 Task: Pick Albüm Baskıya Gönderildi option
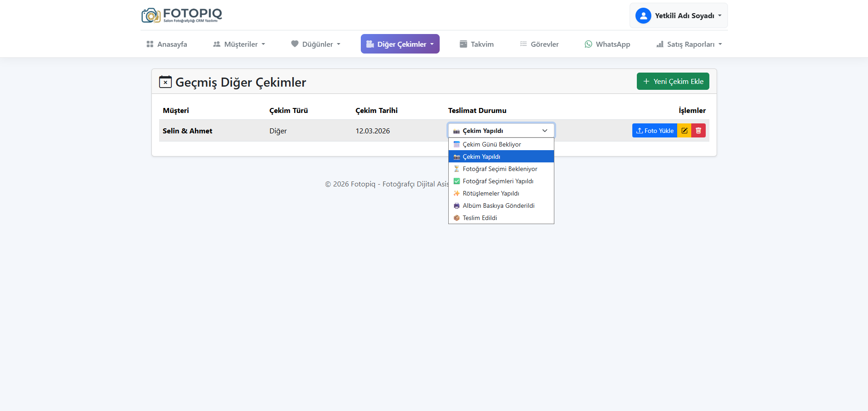point(499,205)
